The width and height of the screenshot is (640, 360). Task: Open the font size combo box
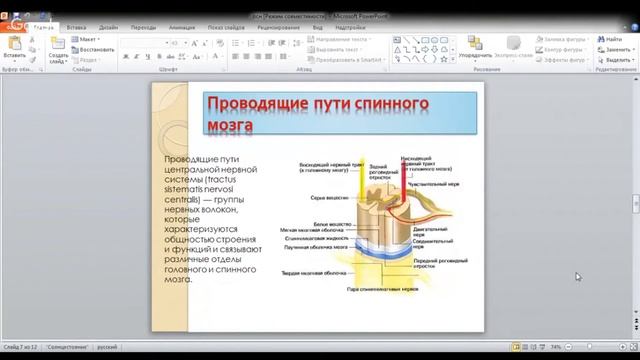179,43
